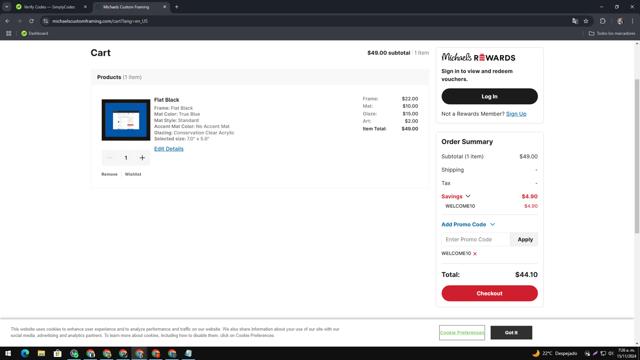Viewport: 640px width, 360px height.
Task: Proceed with the Checkout button
Action: tap(489, 293)
